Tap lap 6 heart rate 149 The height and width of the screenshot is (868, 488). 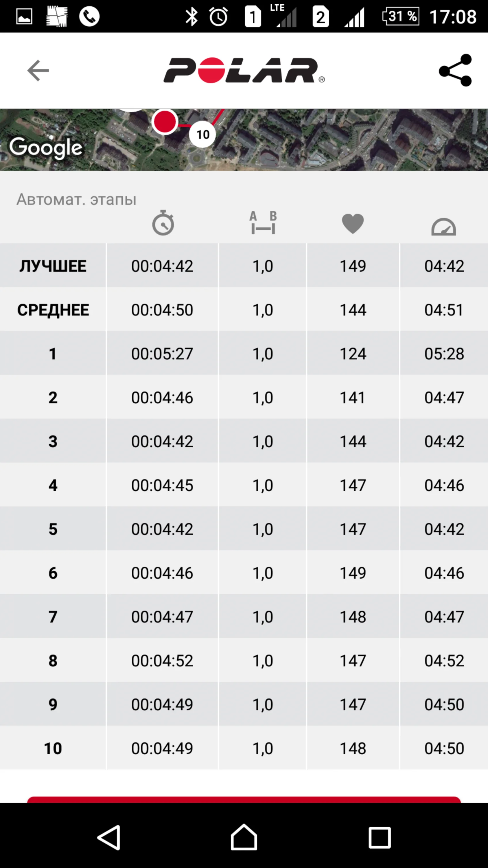point(353,573)
